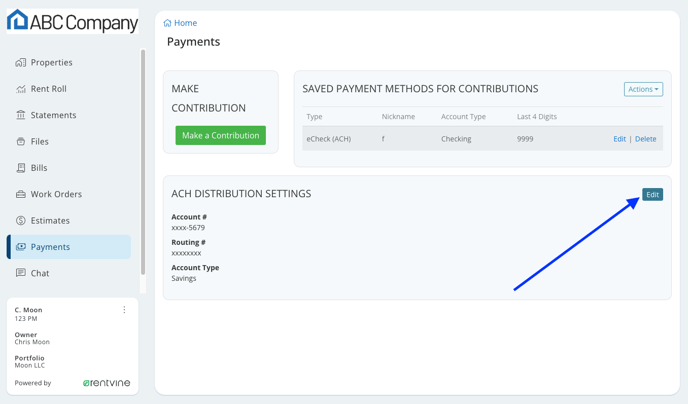Click the Estimates dollar icon
This screenshot has height=404, width=688.
[x=21, y=221]
